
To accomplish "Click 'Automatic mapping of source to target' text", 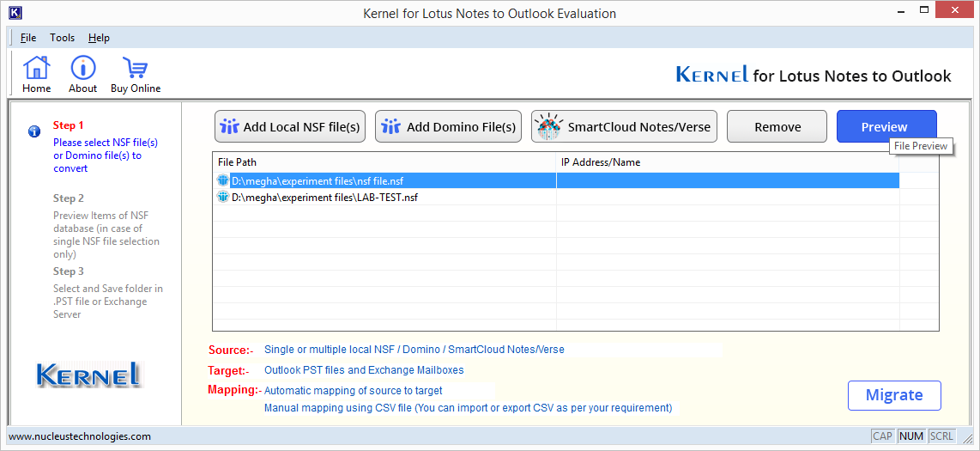I will point(353,391).
